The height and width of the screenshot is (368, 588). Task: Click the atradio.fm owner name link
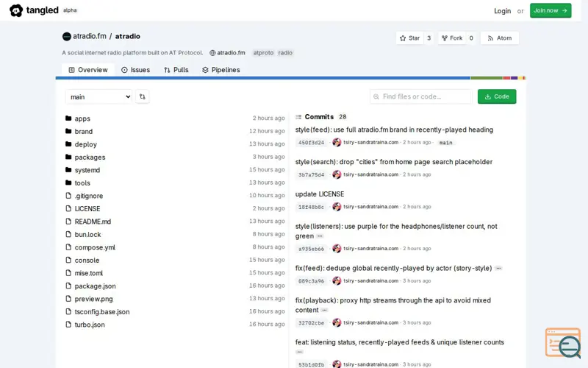click(89, 36)
